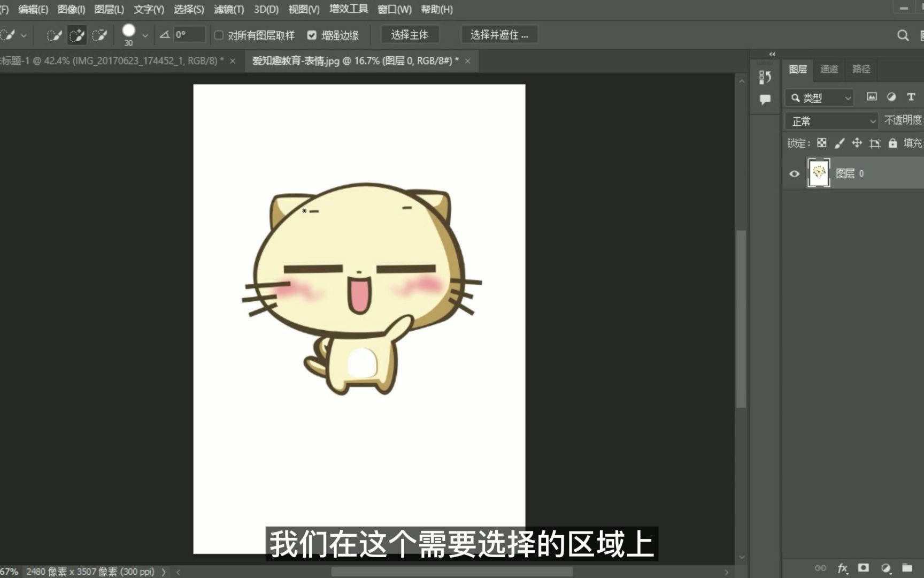Hide 图层 0 visibility eye
The image size is (924, 578).
[794, 173]
